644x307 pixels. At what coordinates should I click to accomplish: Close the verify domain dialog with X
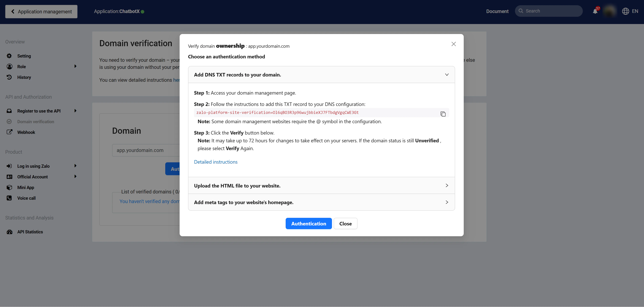point(454,44)
